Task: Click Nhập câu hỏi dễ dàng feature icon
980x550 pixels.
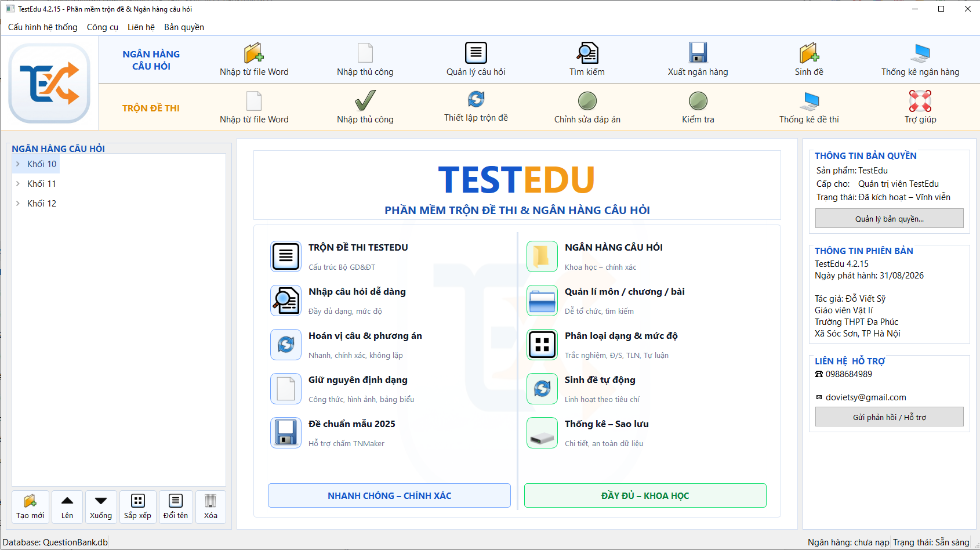Action: click(x=286, y=300)
